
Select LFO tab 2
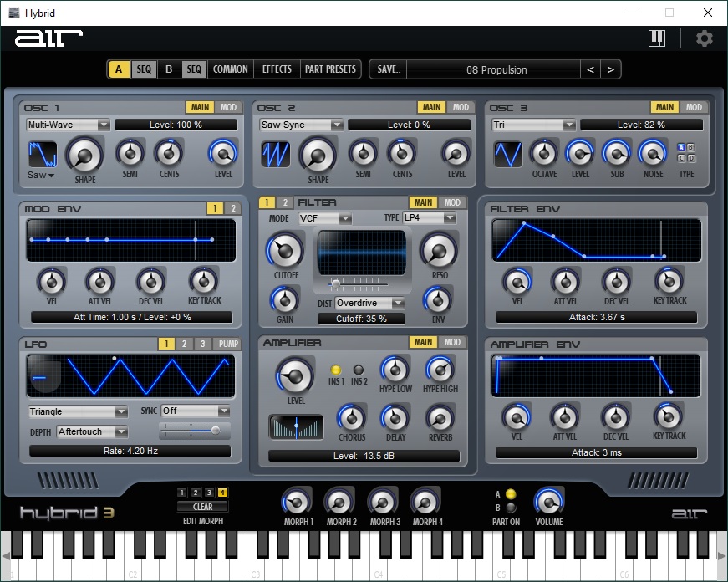point(185,344)
